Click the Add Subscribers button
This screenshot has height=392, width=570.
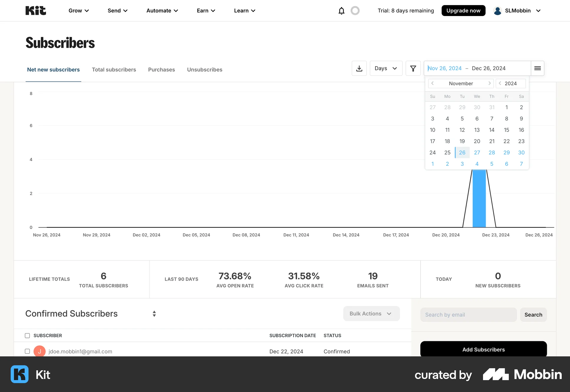(x=483, y=349)
